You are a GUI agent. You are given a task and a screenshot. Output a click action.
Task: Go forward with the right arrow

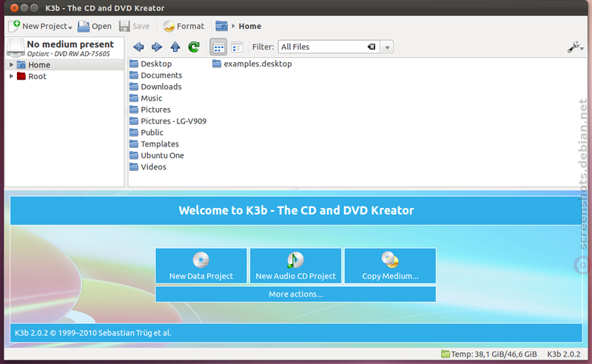click(x=157, y=47)
